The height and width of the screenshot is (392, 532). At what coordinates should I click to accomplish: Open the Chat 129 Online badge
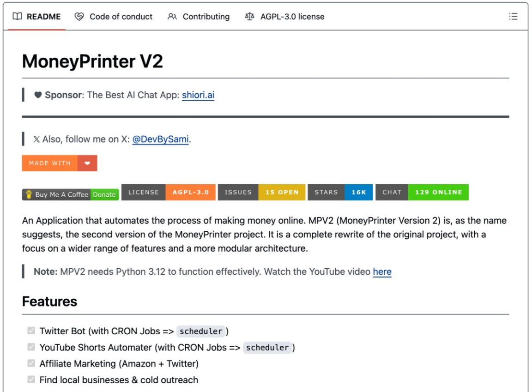coord(422,192)
